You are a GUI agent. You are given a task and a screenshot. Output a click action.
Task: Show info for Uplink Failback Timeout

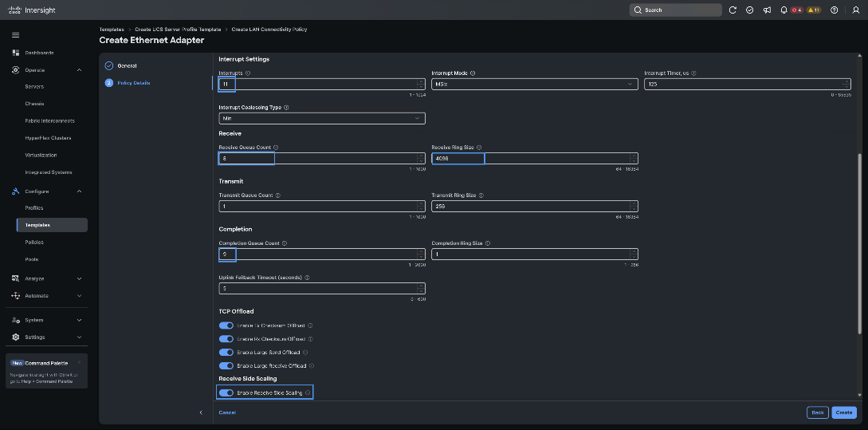coord(307,278)
